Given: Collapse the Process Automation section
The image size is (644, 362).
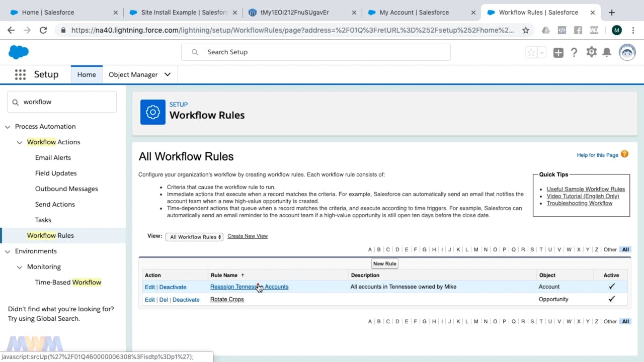Looking at the screenshot, I should click(8, 127).
